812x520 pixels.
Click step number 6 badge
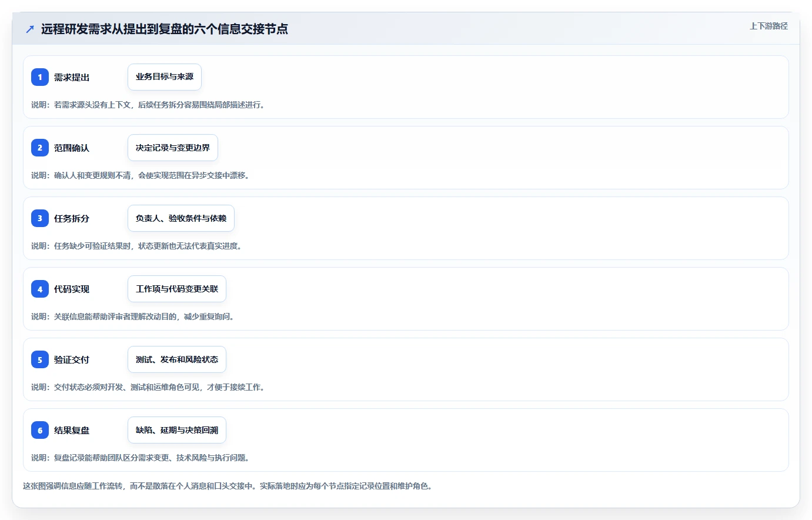point(40,430)
